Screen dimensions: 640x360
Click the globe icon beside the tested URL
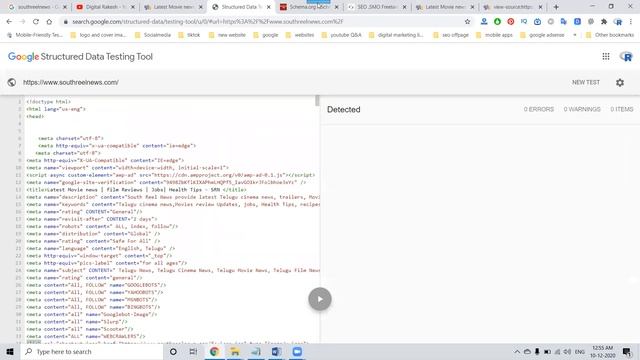pyautogui.click(x=11, y=82)
